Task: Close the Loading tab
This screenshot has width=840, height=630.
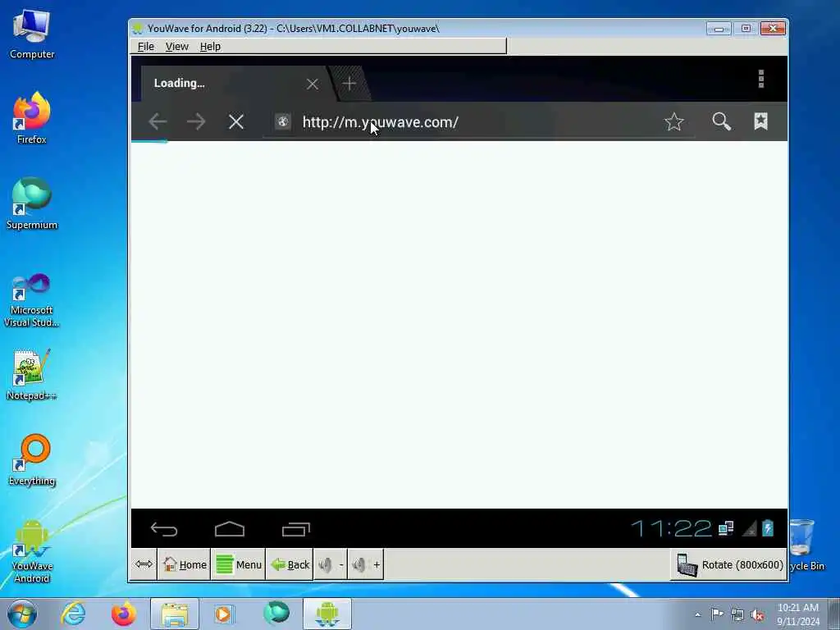Action: click(x=313, y=84)
